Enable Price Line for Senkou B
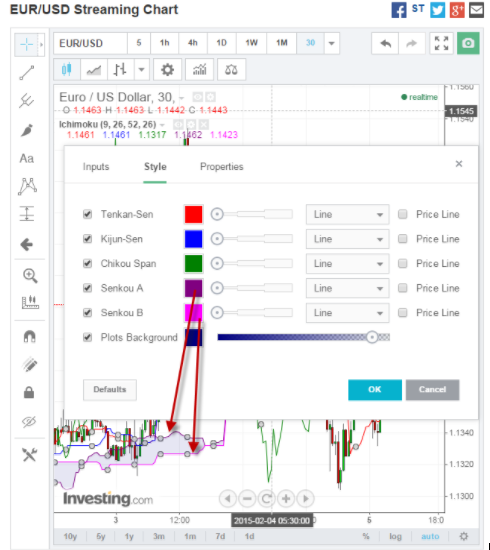 [x=403, y=313]
